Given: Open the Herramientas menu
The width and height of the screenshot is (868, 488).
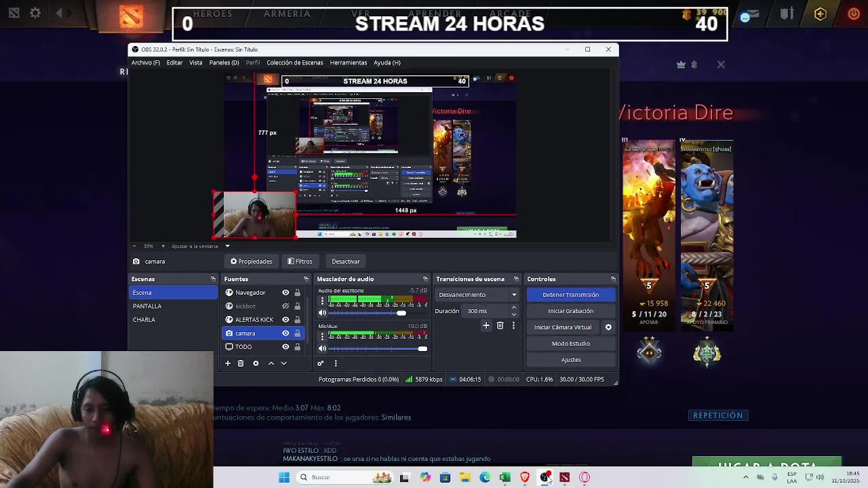Looking at the screenshot, I should pyautogui.click(x=348, y=62).
